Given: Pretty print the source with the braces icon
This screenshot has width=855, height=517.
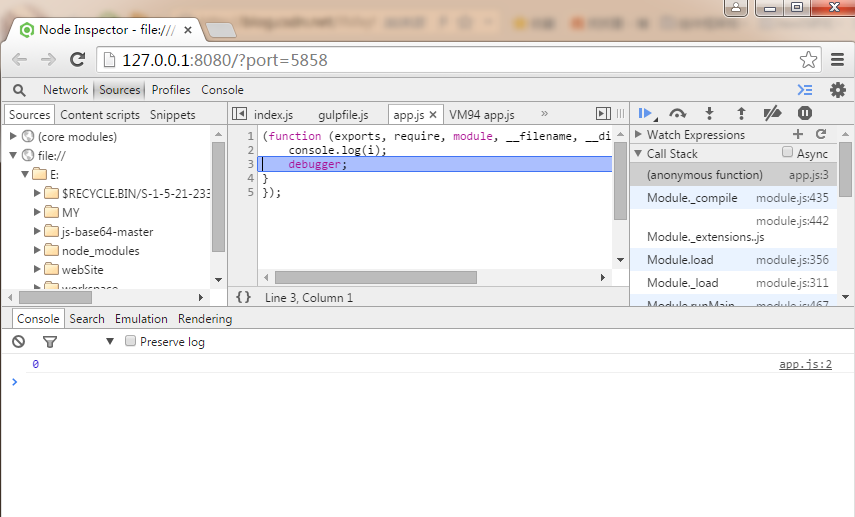Looking at the screenshot, I should coord(243,298).
